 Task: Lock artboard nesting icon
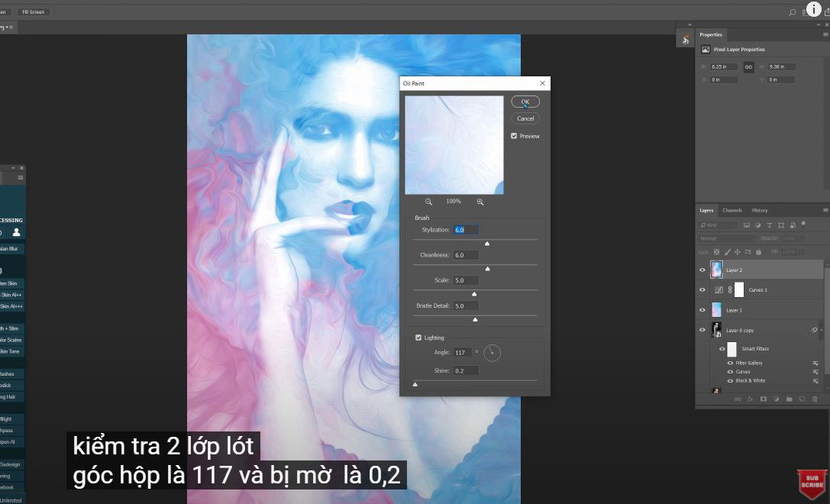[x=748, y=252]
